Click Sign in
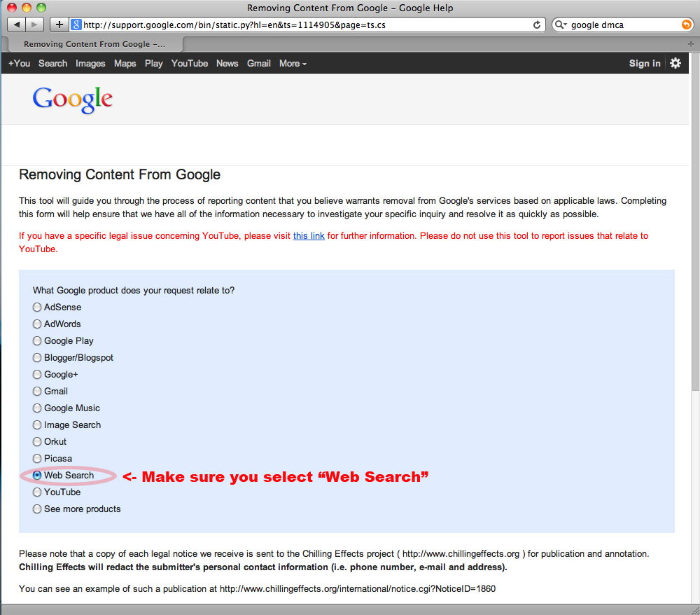This screenshot has height=615, width=700. [x=644, y=63]
